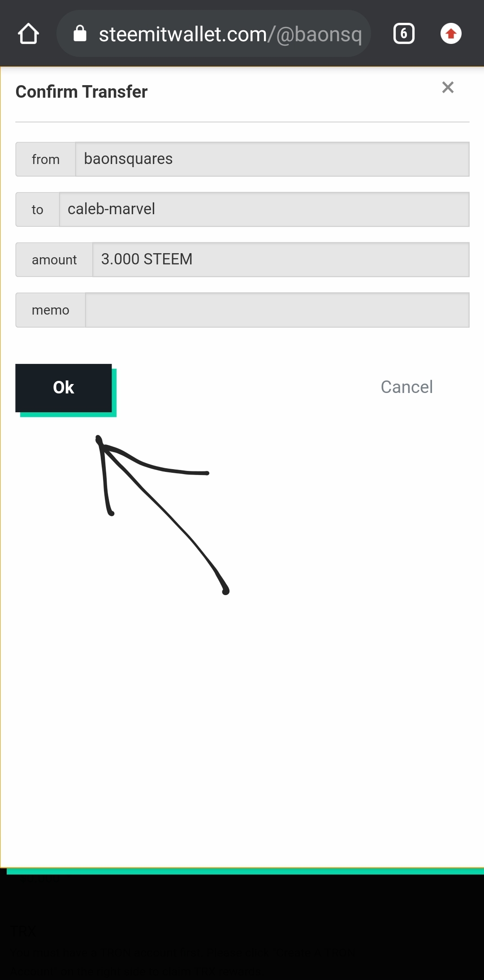Close the Confirm Transfer dialog with X
The width and height of the screenshot is (484, 980).
coord(448,87)
